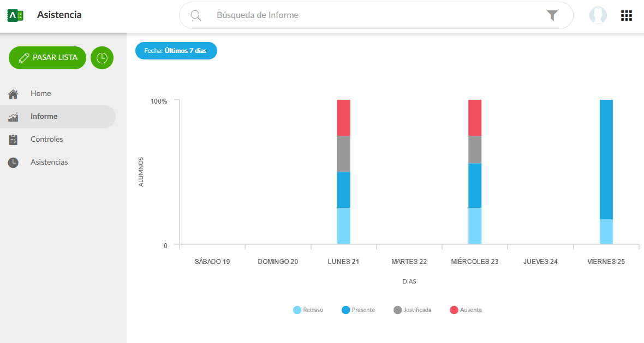Image resolution: width=644 pixels, height=343 pixels.
Task: Click the Asistencia app logo icon
Action: (15, 15)
